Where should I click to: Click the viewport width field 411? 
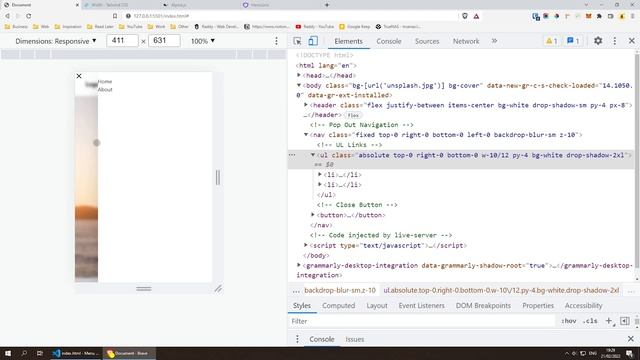(x=122, y=41)
